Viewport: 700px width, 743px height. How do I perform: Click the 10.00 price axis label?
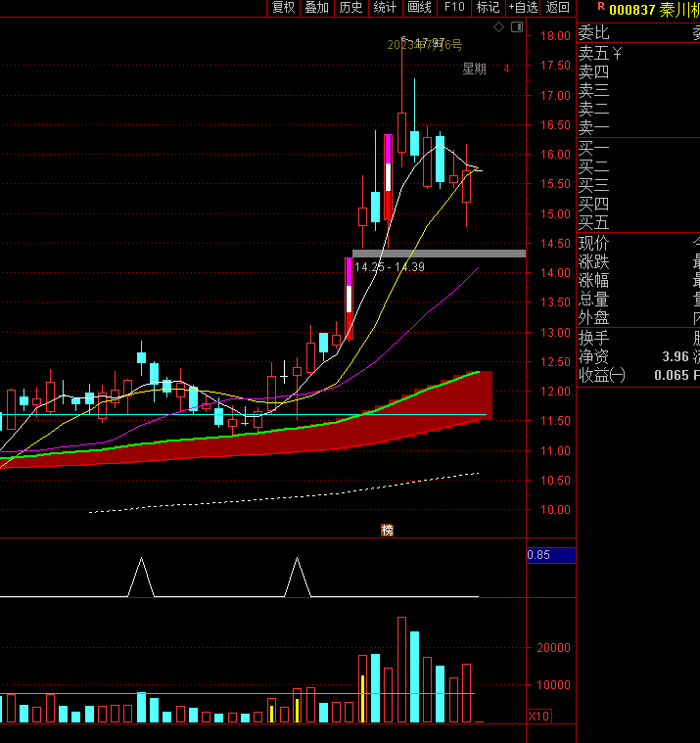point(555,510)
